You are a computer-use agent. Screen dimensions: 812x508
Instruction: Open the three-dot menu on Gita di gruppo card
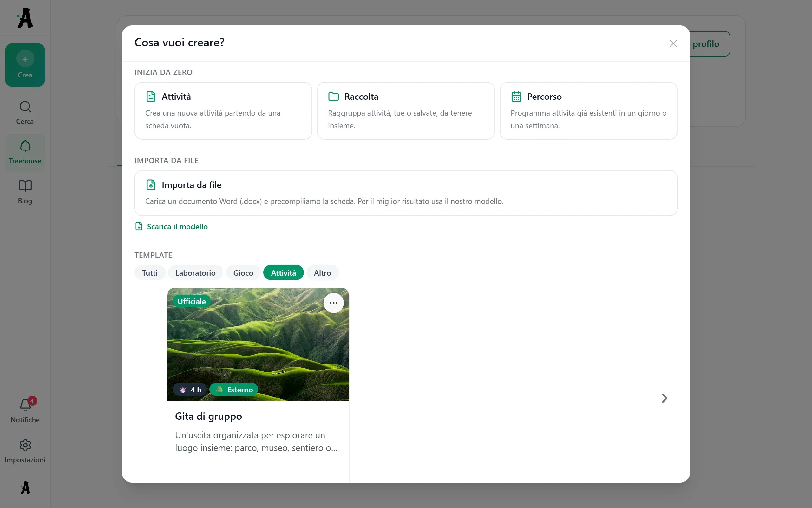(334, 303)
